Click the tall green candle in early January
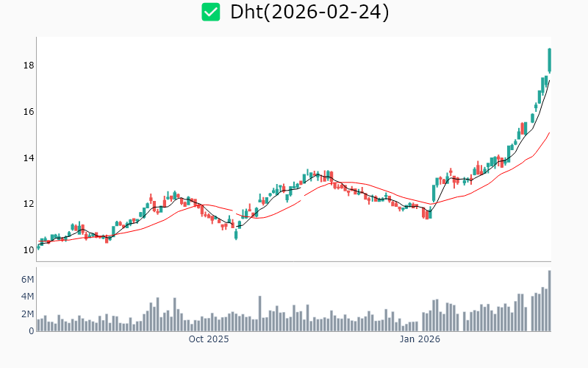Image resolution: width=588 pixels, height=368 pixels. 434,193
